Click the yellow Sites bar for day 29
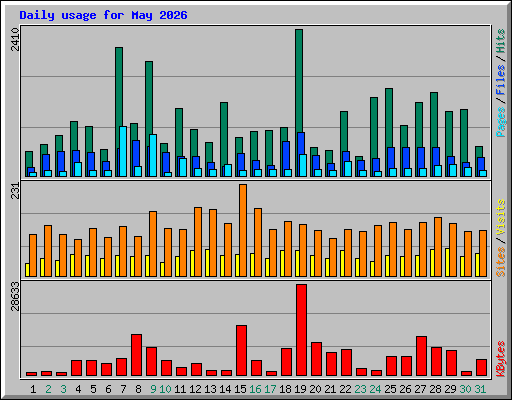512x400 pixels. tap(447, 262)
